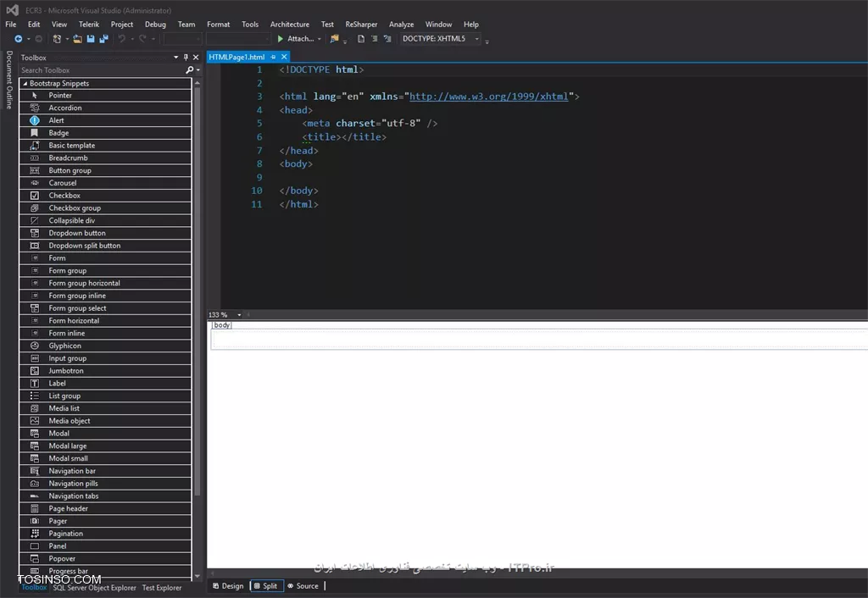Click the Find in Files toolbar icon
This screenshot has width=868, height=598.
pos(334,39)
